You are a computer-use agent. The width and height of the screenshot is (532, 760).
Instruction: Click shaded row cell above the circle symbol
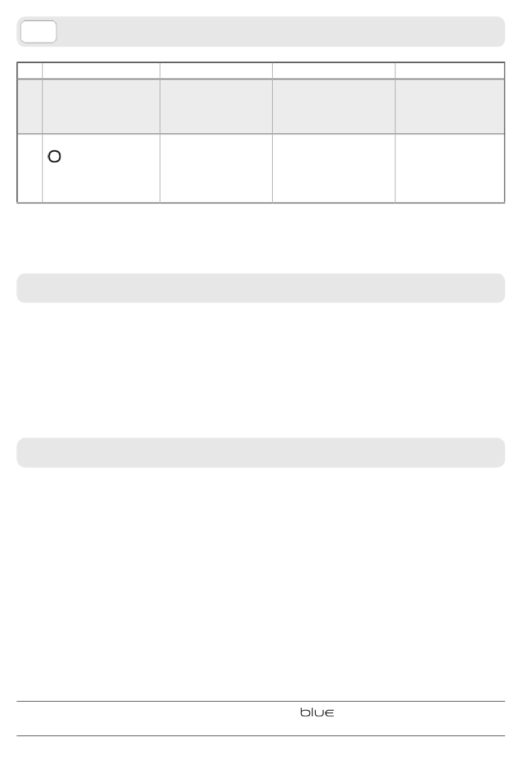[101, 106]
